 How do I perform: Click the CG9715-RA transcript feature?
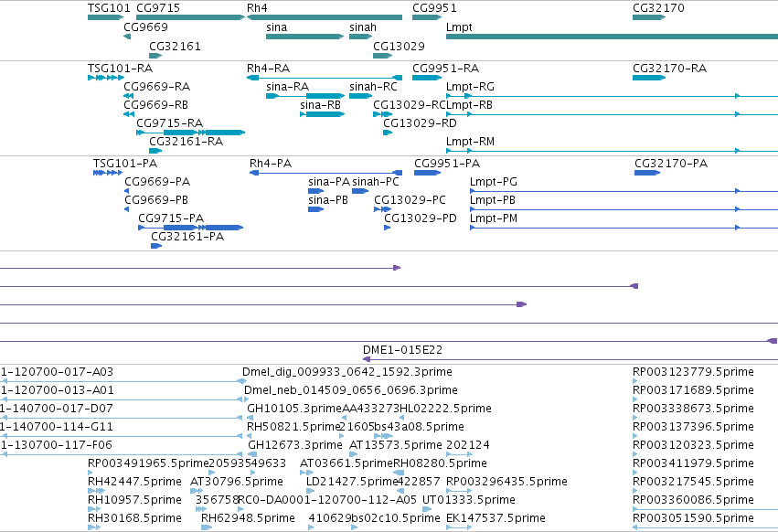190,133
